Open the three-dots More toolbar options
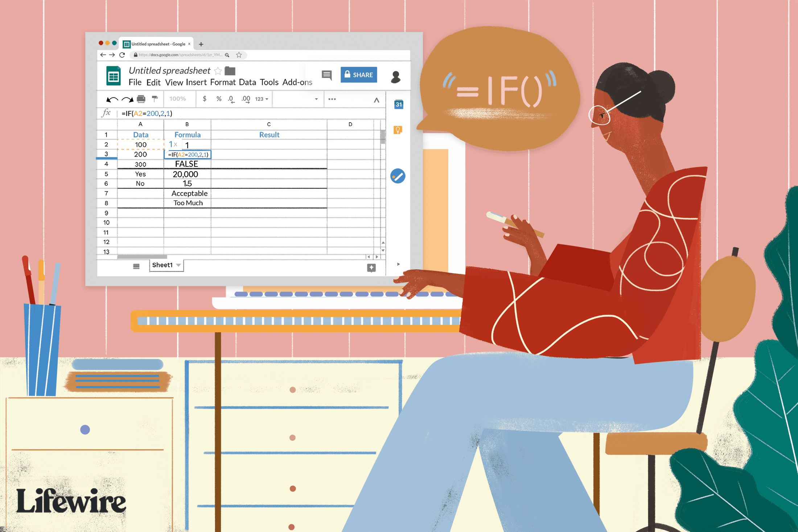Image resolution: width=798 pixels, height=532 pixels. (332, 99)
